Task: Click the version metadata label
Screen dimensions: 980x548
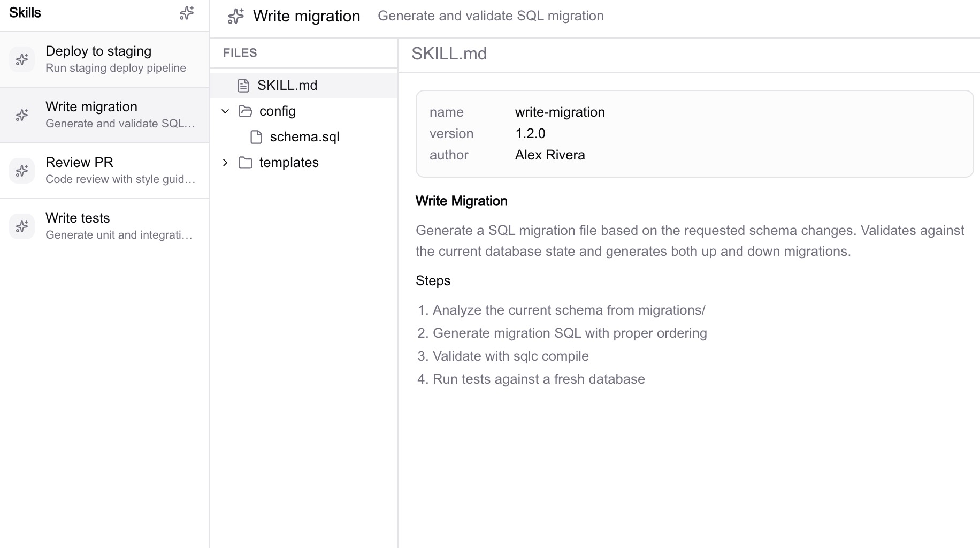Action: point(451,134)
